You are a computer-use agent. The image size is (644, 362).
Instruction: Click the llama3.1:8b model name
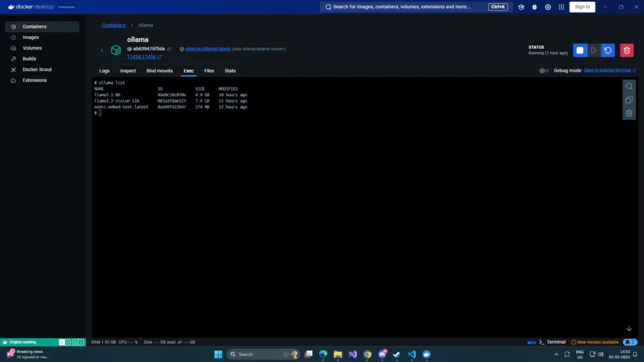(107, 95)
